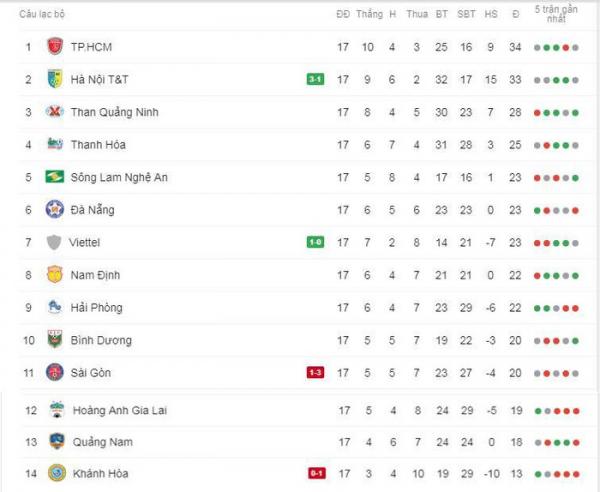Image resolution: width=600 pixels, height=492 pixels.
Task: Click the green 1-0 Viettel score badge
Action: coord(315,242)
